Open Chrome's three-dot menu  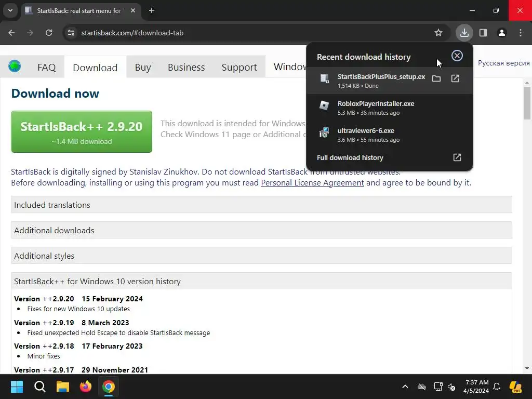pyautogui.click(x=521, y=33)
